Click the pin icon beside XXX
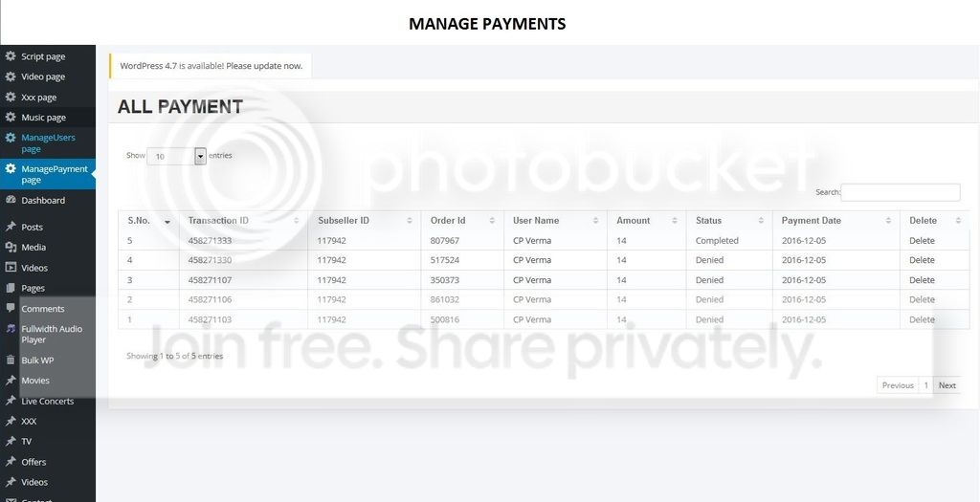Image resolution: width=980 pixels, height=502 pixels. (x=10, y=421)
